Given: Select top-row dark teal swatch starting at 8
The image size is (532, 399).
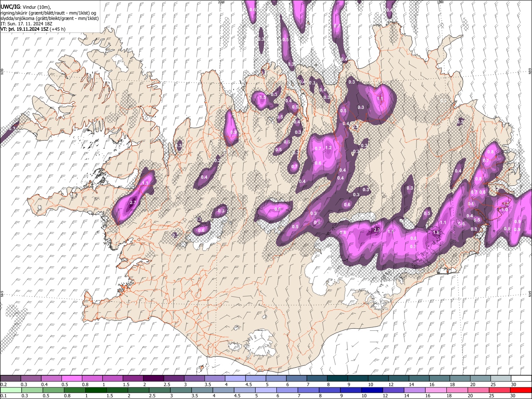Looking at the screenshot, I should [x=337, y=378].
